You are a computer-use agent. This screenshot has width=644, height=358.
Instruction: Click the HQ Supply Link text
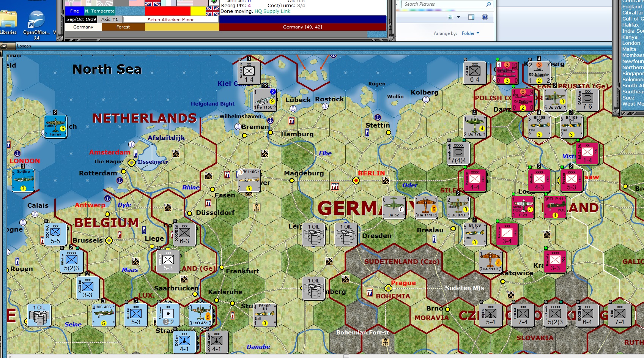(x=272, y=11)
